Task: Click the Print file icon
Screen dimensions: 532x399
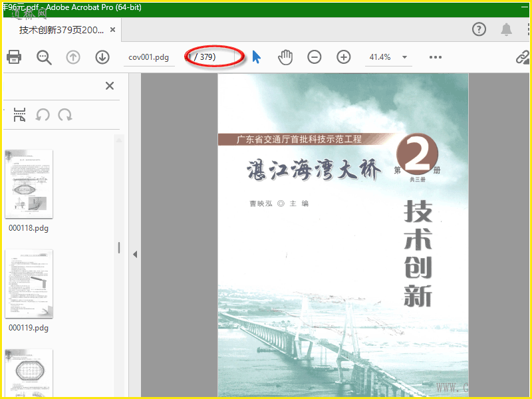Action: pos(14,57)
